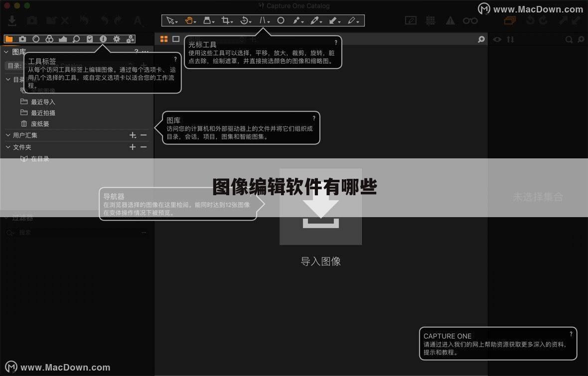
Task: Open the Color tool tab with three circles
Action: (49, 39)
